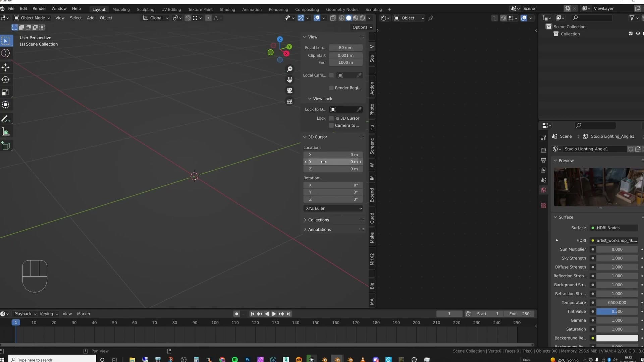Enable wireframe viewport shading
Screen dimensions: 644x362
[x=342, y=18]
